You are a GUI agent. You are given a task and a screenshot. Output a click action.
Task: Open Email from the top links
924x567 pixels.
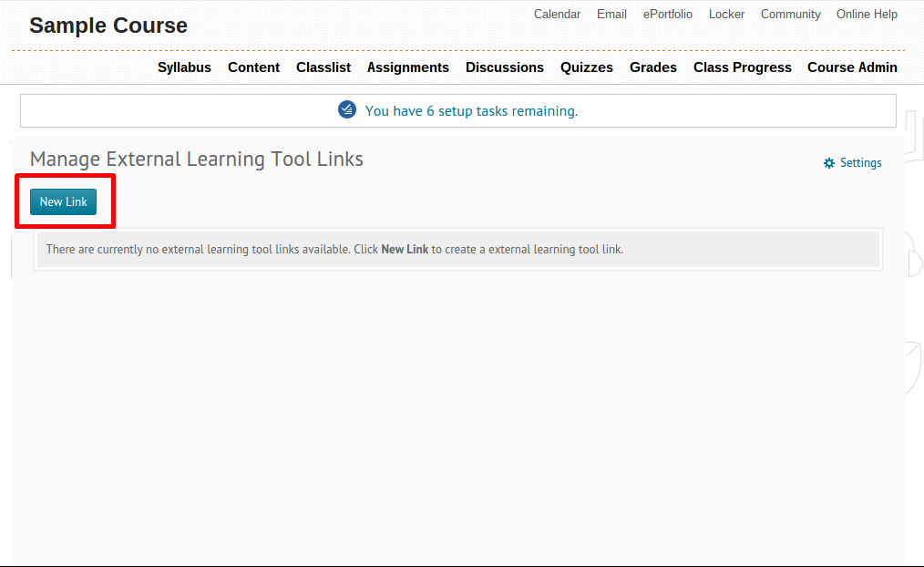(611, 15)
